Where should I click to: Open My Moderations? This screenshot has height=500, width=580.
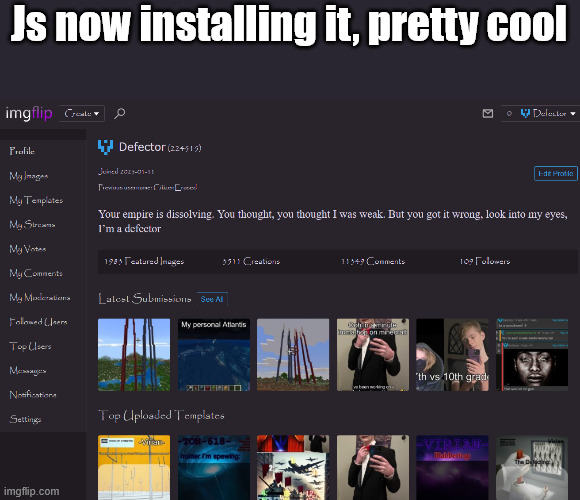tap(40, 297)
